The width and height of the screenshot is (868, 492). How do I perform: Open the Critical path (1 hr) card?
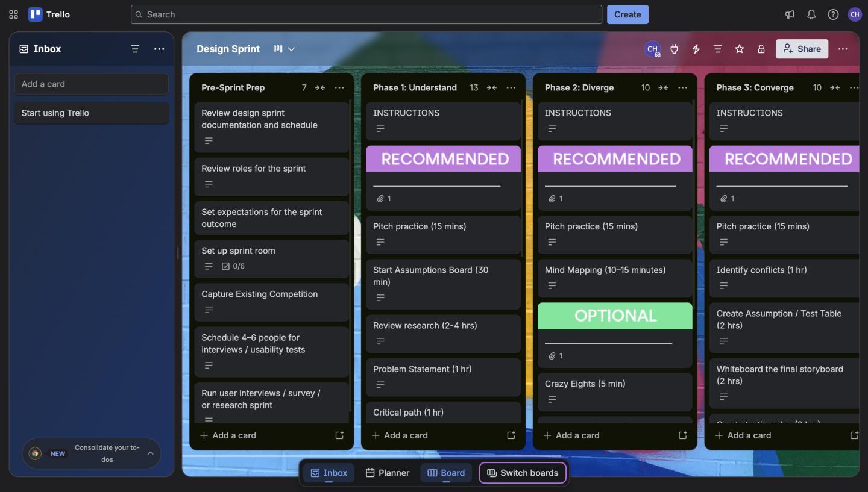click(443, 413)
